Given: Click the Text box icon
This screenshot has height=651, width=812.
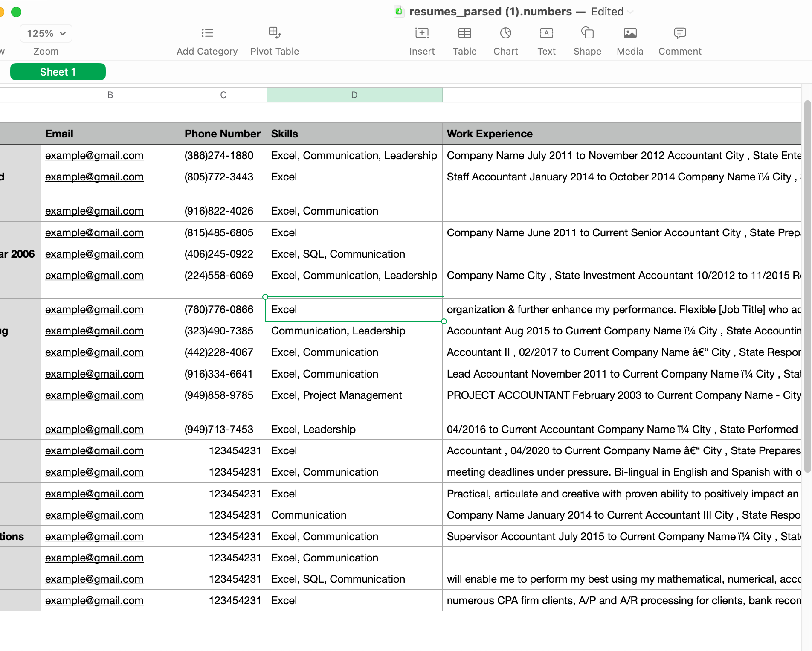Looking at the screenshot, I should coord(546,33).
